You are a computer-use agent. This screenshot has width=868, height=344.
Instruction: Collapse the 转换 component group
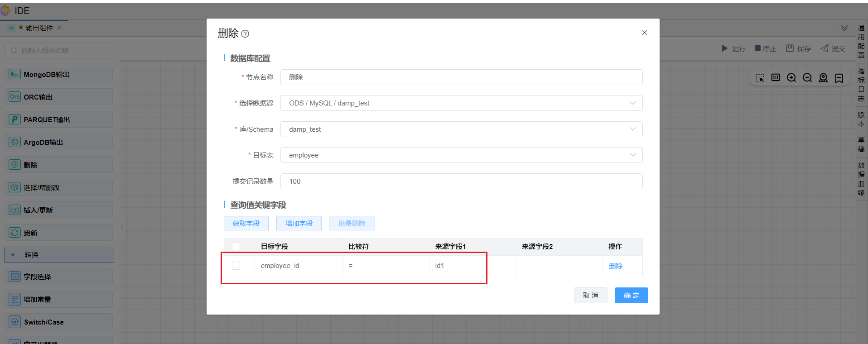tap(13, 255)
